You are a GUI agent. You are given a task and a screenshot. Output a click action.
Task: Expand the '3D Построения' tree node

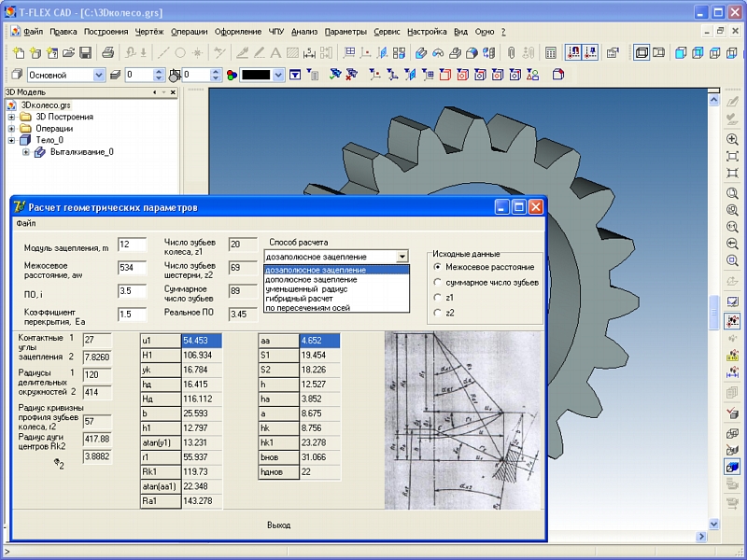pyautogui.click(x=11, y=117)
